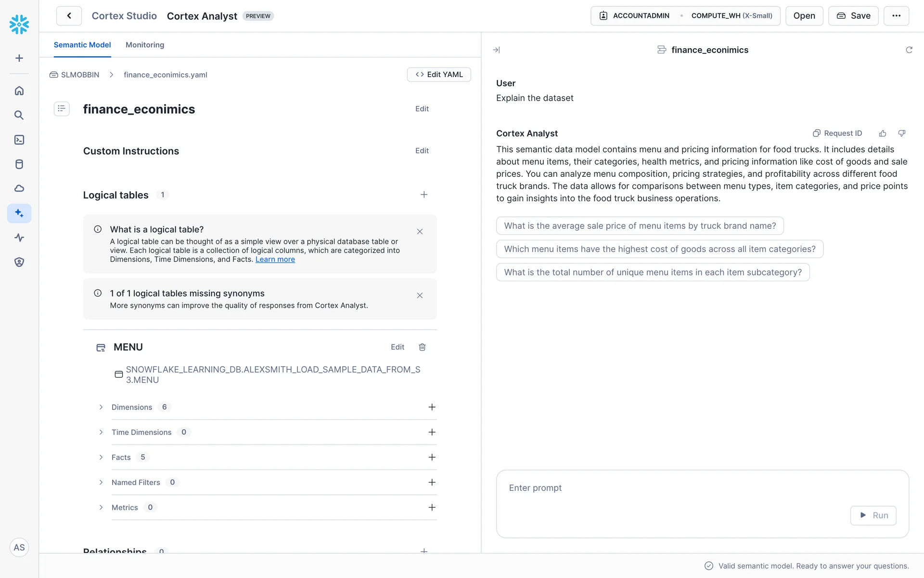Expand the Facts section

[101, 457]
